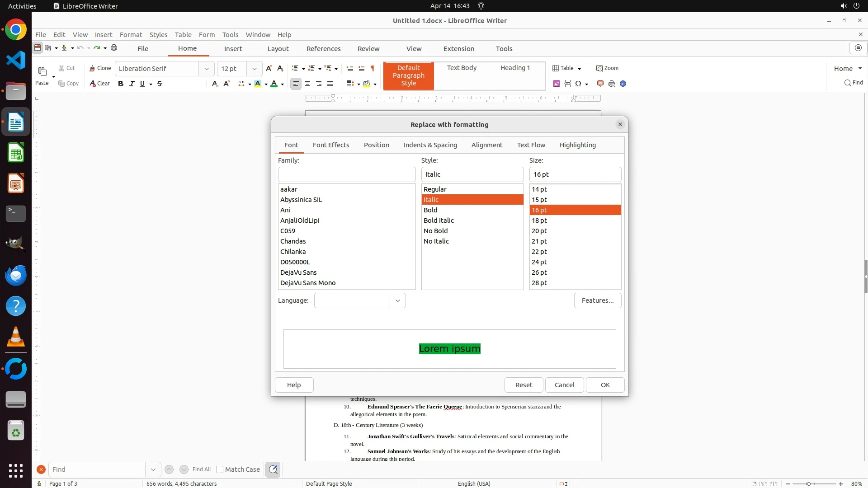Image resolution: width=868 pixels, height=488 pixels.
Task: Click the Reset button
Action: coord(524,385)
